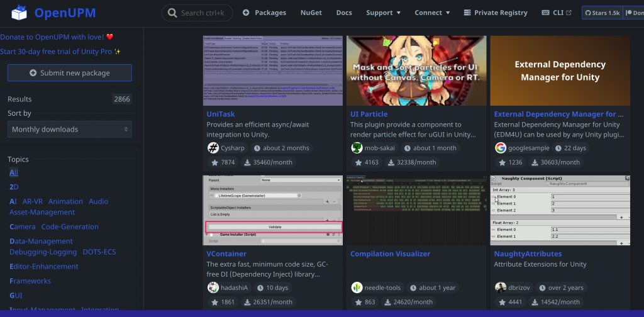Click Donate to OpenUPM with love link
This screenshot has width=644, height=317.
point(57,37)
